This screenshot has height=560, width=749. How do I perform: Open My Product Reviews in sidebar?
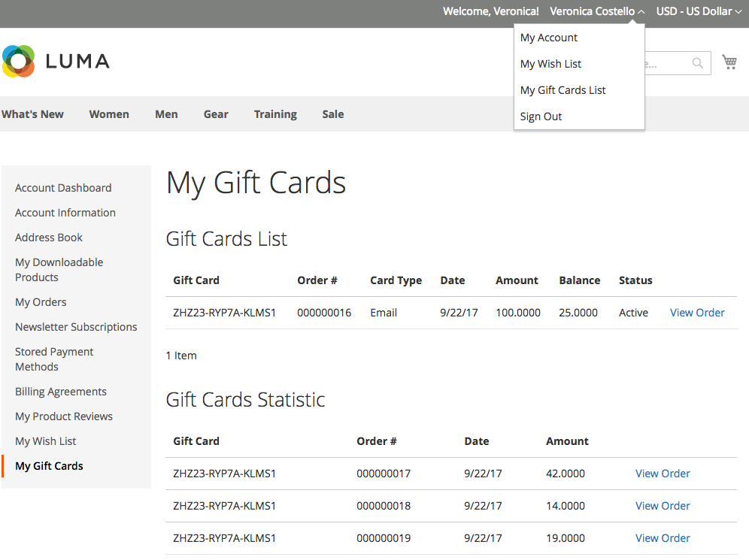[63, 416]
